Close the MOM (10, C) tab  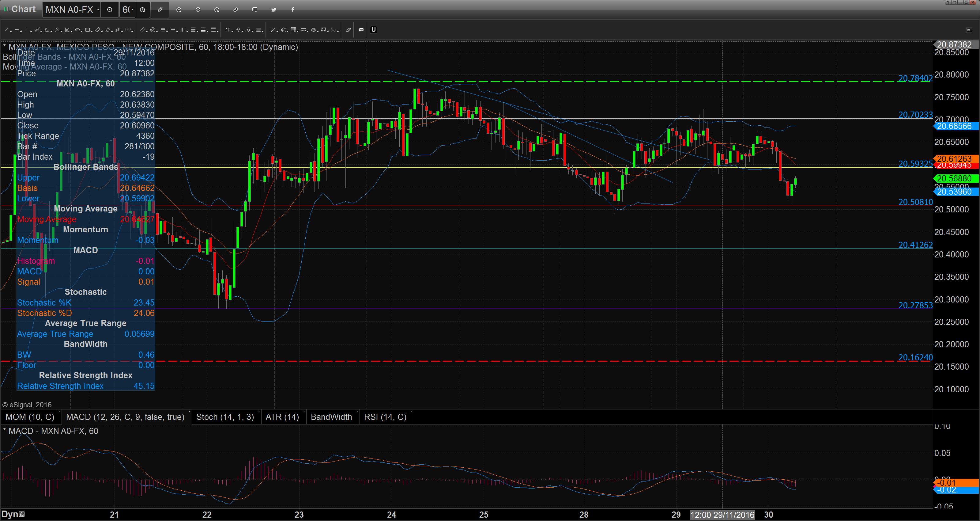pyautogui.click(x=59, y=412)
